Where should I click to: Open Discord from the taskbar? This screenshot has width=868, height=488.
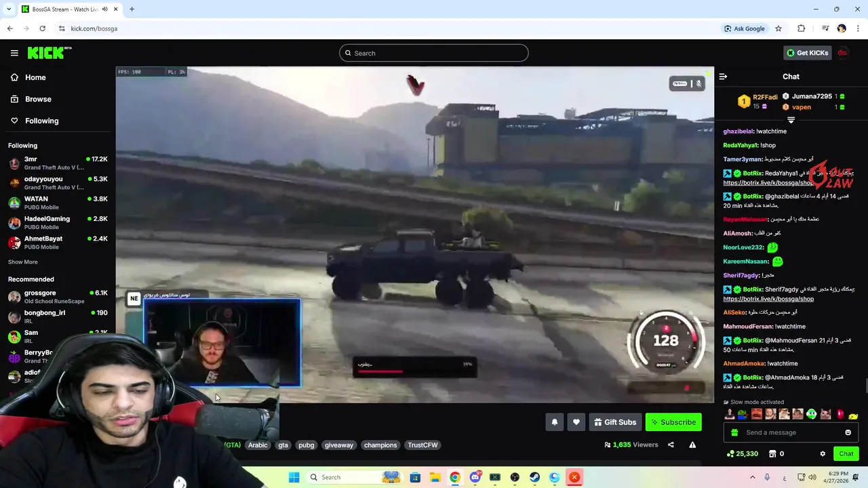475,477
